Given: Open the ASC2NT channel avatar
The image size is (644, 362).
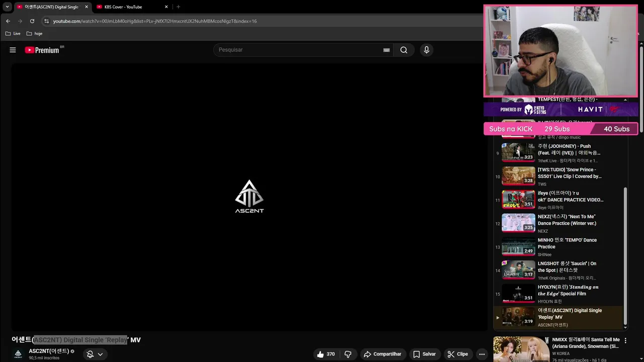Looking at the screenshot, I should click(18, 354).
